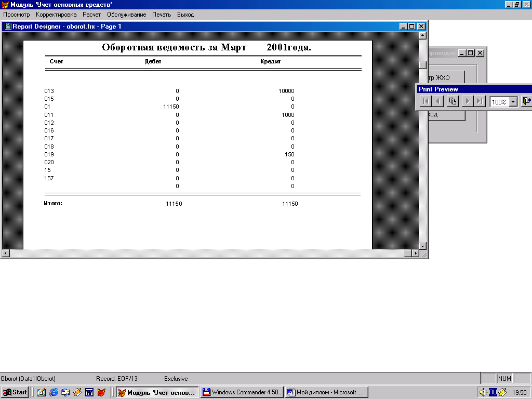Screen dimensions: 532x399
Task: Select the Выход menu item
Action: click(185, 15)
